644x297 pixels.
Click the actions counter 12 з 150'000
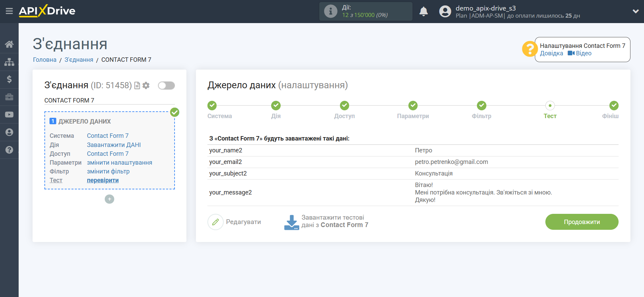point(365,15)
